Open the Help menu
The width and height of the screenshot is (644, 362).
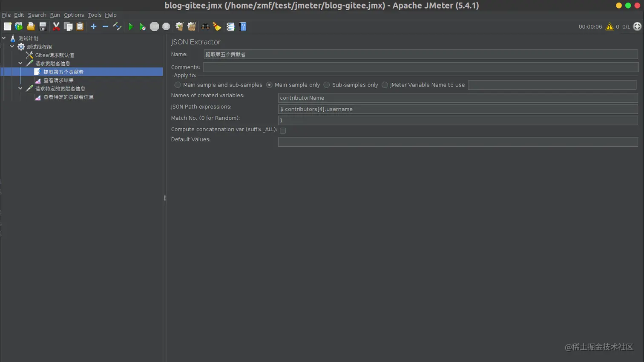click(x=111, y=15)
